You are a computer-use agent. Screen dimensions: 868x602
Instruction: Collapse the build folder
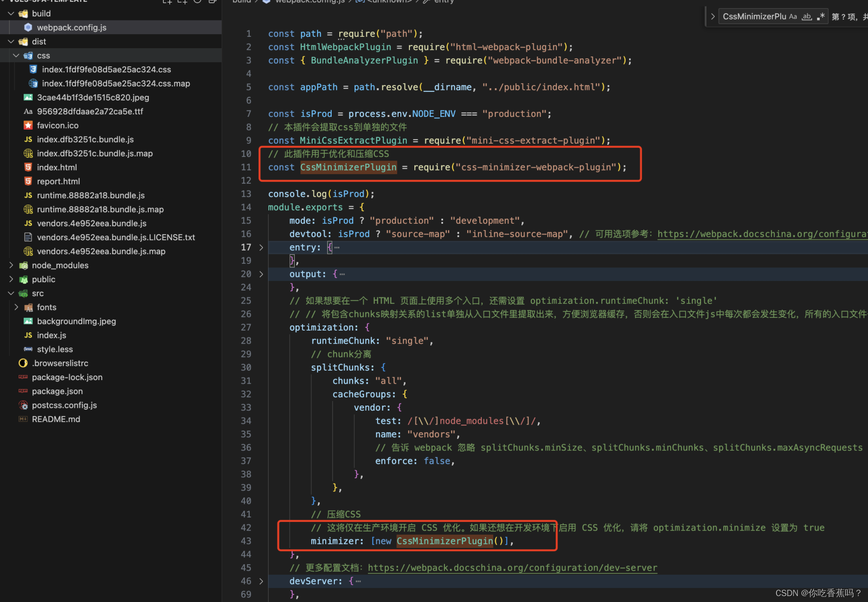coord(11,14)
